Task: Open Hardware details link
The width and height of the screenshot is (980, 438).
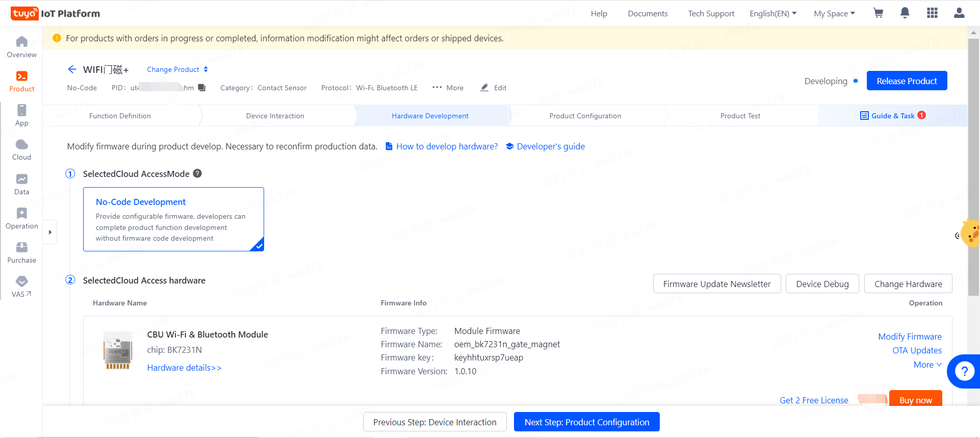Action: click(184, 368)
